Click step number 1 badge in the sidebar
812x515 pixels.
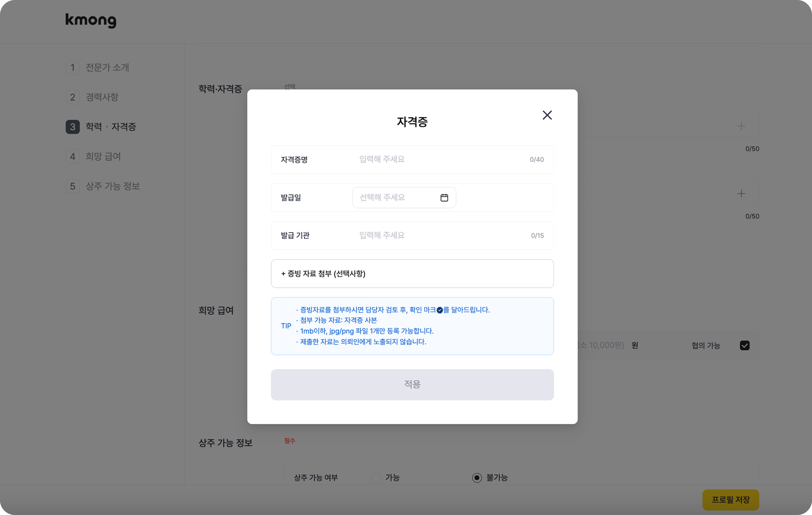click(x=73, y=67)
